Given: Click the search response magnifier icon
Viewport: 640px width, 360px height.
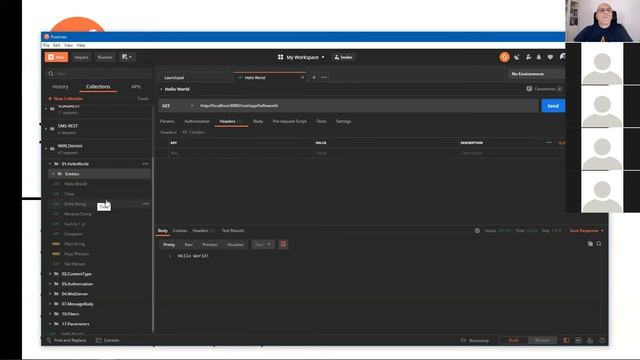Looking at the screenshot, I should (x=599, y=244).
